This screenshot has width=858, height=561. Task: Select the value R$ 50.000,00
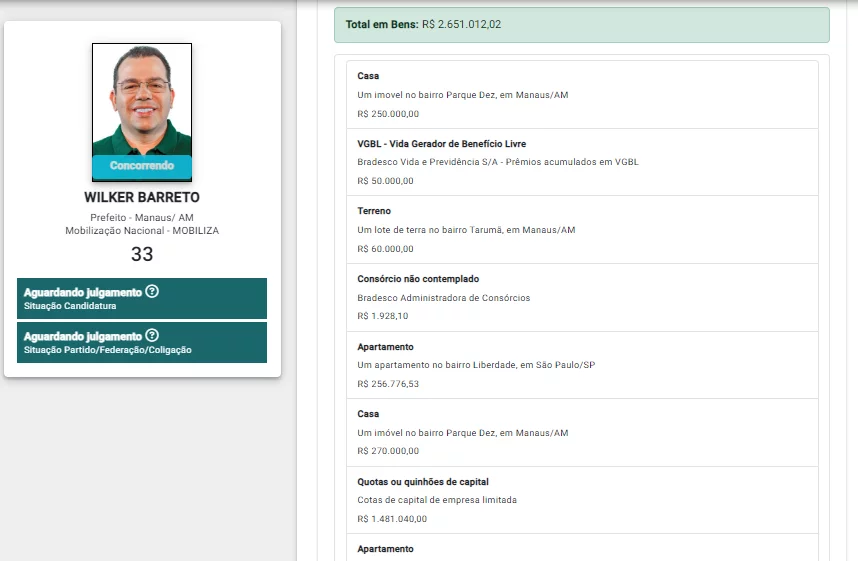(385, 181)
